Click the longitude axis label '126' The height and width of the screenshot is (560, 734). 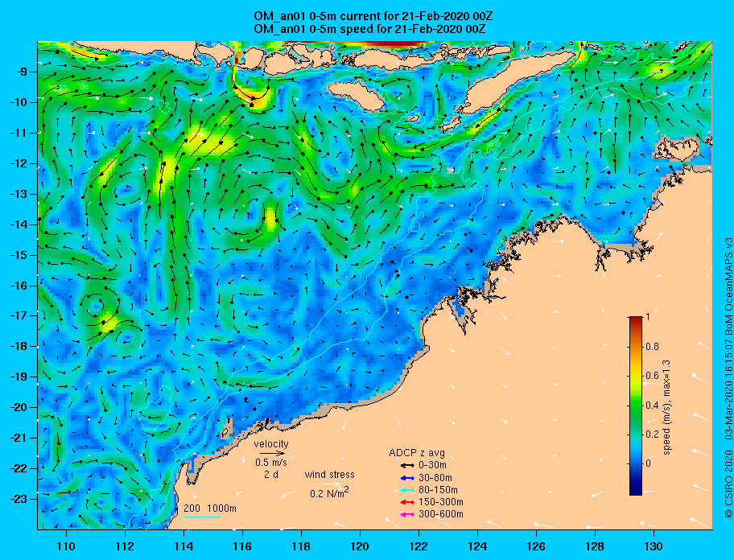(536, 546)
